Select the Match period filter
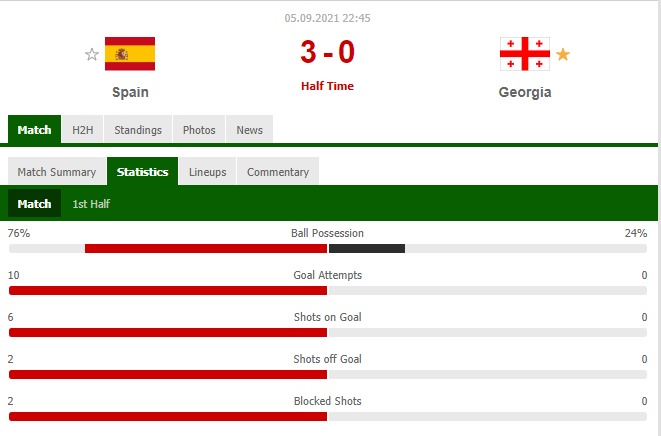 (35, 204)
